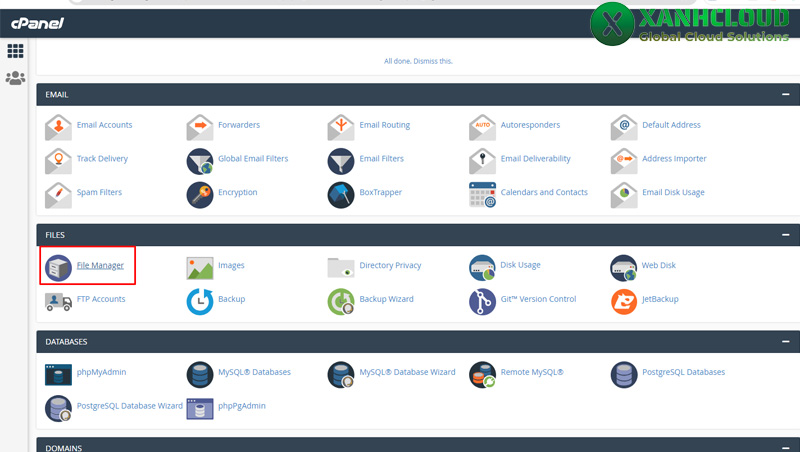Open the MySQL Databases icon

(199, 374)
